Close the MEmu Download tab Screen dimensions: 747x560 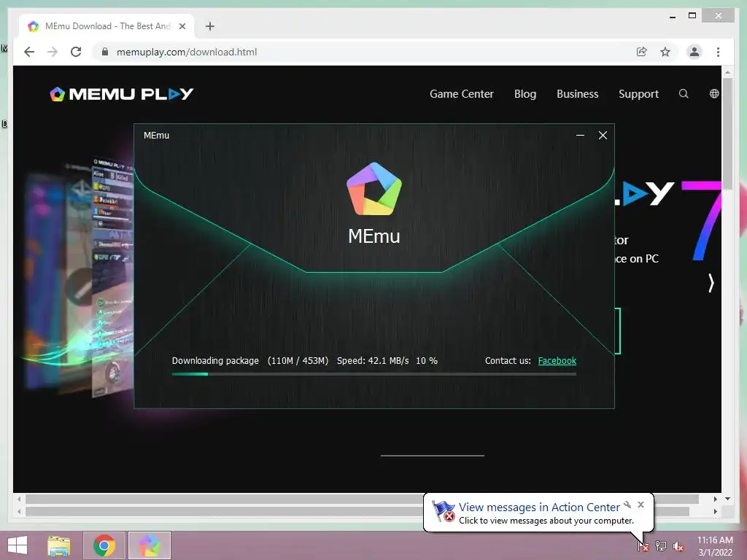182,26
